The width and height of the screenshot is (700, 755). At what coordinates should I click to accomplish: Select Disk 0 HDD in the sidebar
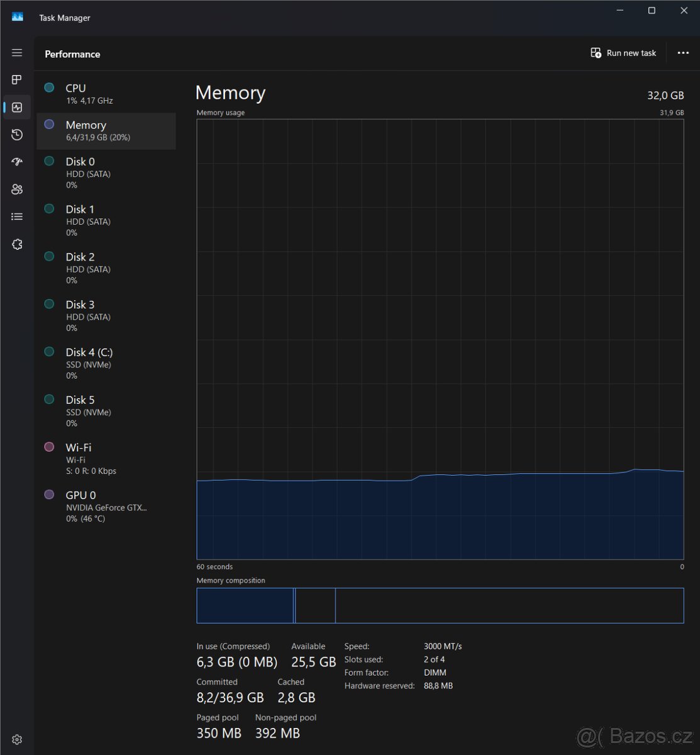[106, 172]
